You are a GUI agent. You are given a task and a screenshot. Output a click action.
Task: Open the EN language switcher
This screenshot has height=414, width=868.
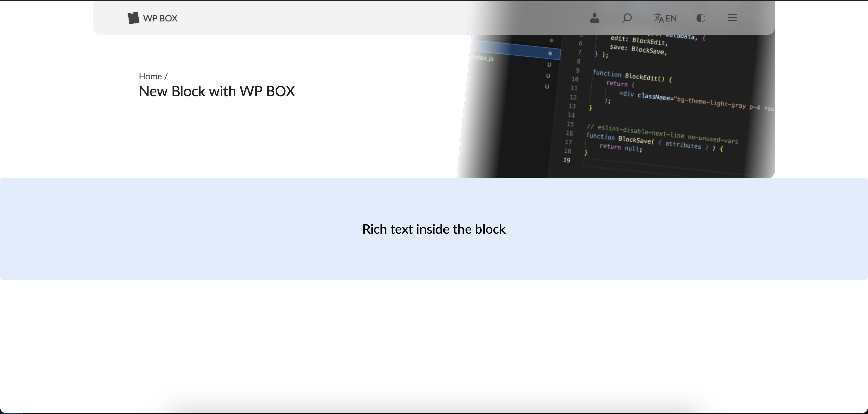click(665, 18)
